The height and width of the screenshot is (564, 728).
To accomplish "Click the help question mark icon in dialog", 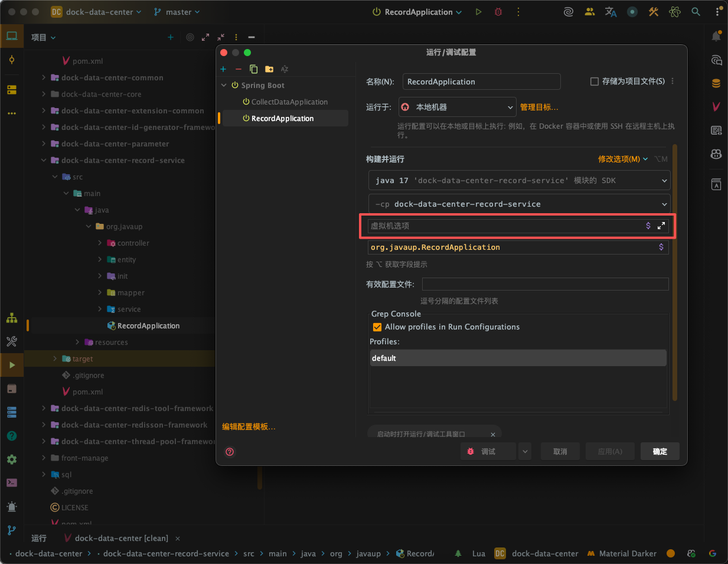I will pos(230,452).
